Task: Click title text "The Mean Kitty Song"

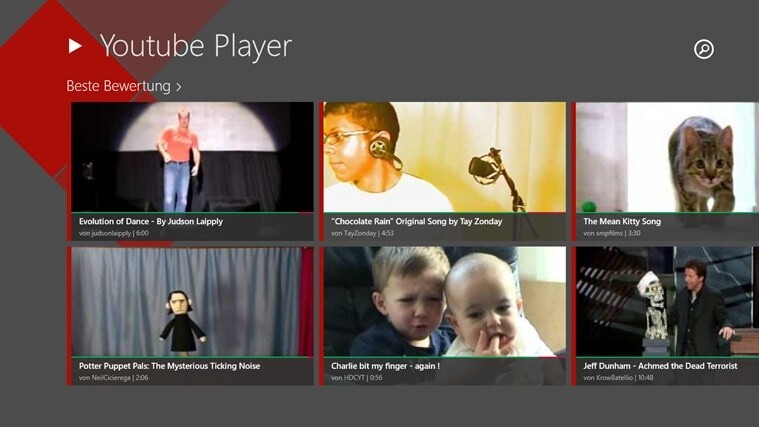Action: coord(622,221)
